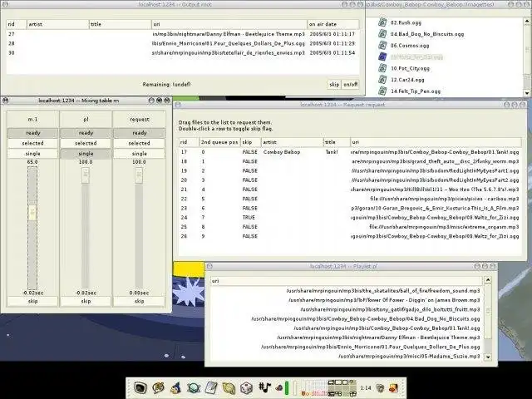Open the trash icon in the dock
This screenshot has height=399, width=532.
tap(381, 388)
